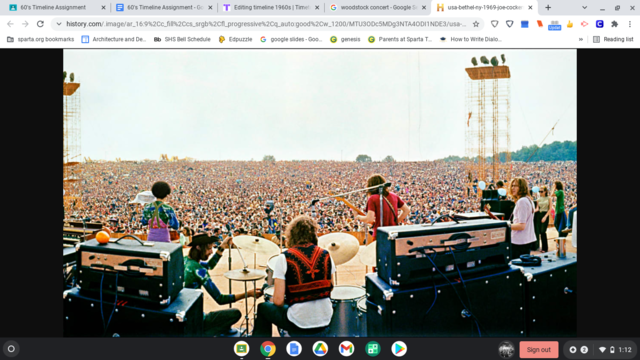The width and height of the screenshot is (640, 360).
Task: Open the Extensions puzzle piece menu
Action: click(x=615, y=24)
